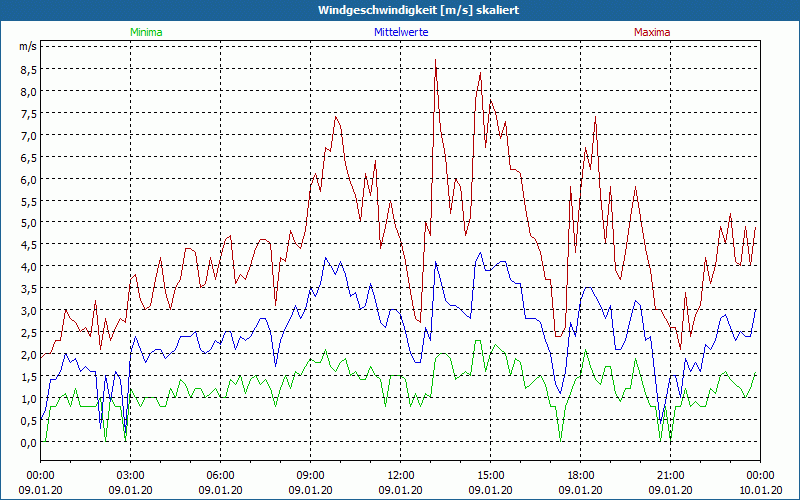
Task: Click the 5,5 y-axis value
Action: click(28, 202)
